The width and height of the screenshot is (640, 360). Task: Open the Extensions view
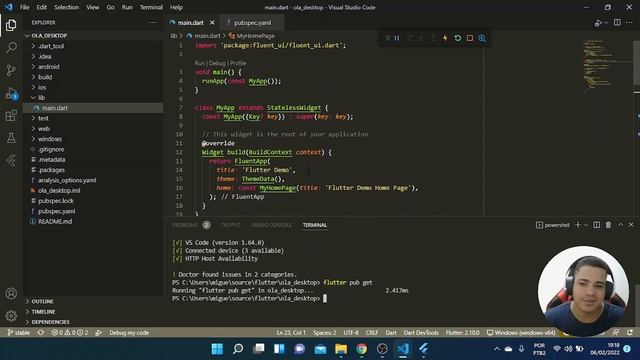tap(11, 116)
